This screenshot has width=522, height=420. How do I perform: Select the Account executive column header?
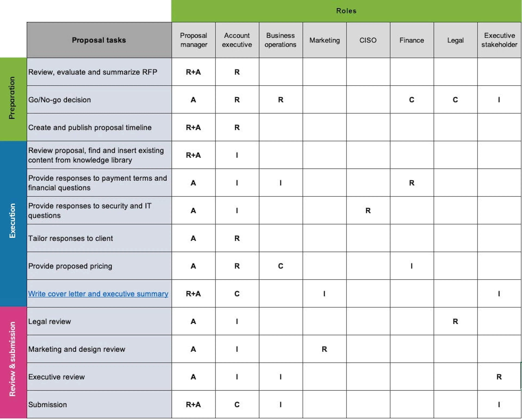tap(237, 40)
